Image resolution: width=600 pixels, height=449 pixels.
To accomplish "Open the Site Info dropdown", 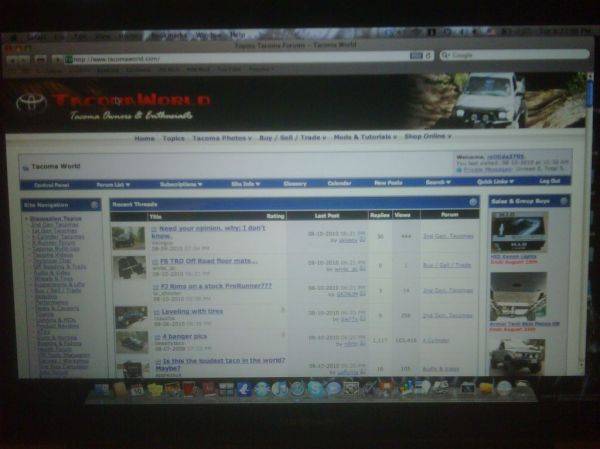I will click(245, 184).
